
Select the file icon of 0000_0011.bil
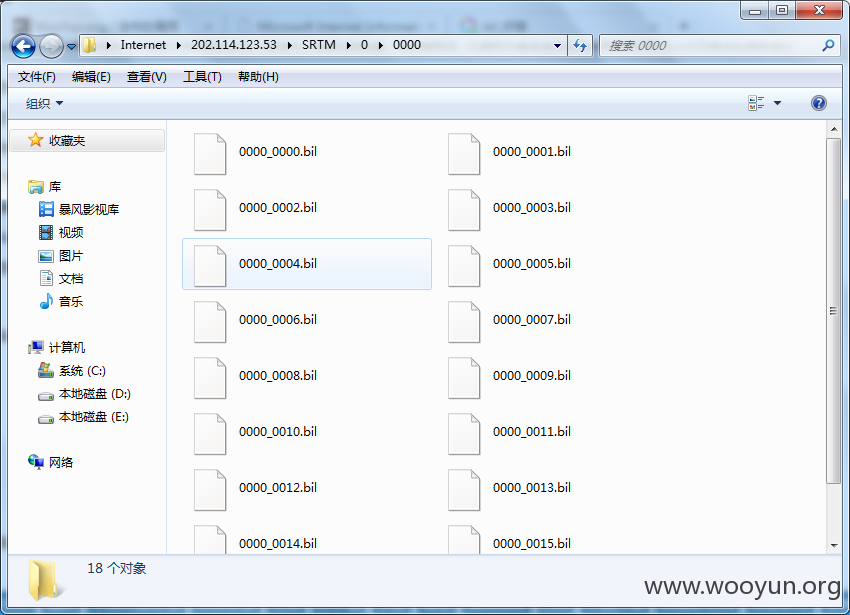(463, 434)
